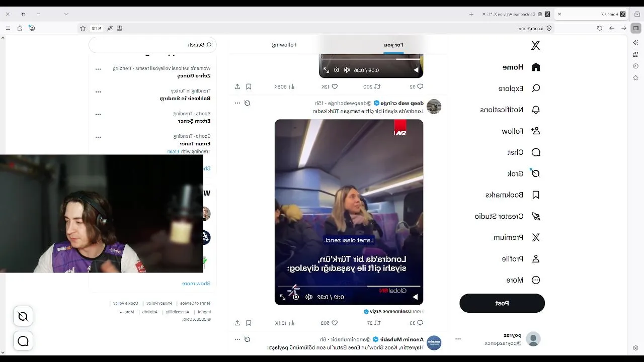The height and width of the screenshot is (362, 644).
Task: Bookmark the post with 104K views
Action: (x=249, y=323)
